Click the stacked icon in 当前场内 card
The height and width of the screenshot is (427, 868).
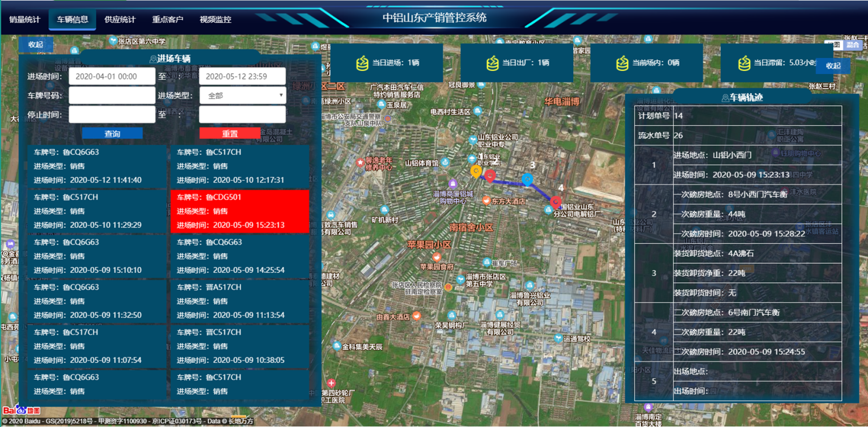pos(623,63)
